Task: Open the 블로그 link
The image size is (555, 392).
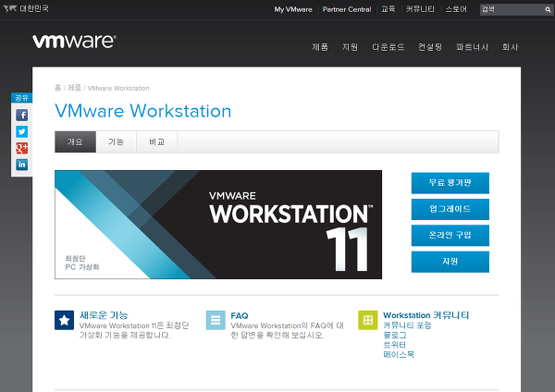Action: pos(395,335)
